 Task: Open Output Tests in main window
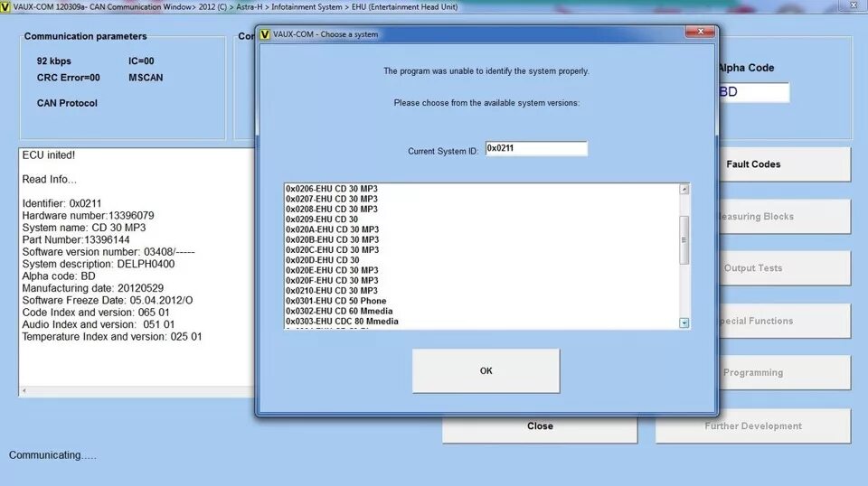(x=785, y=268)
